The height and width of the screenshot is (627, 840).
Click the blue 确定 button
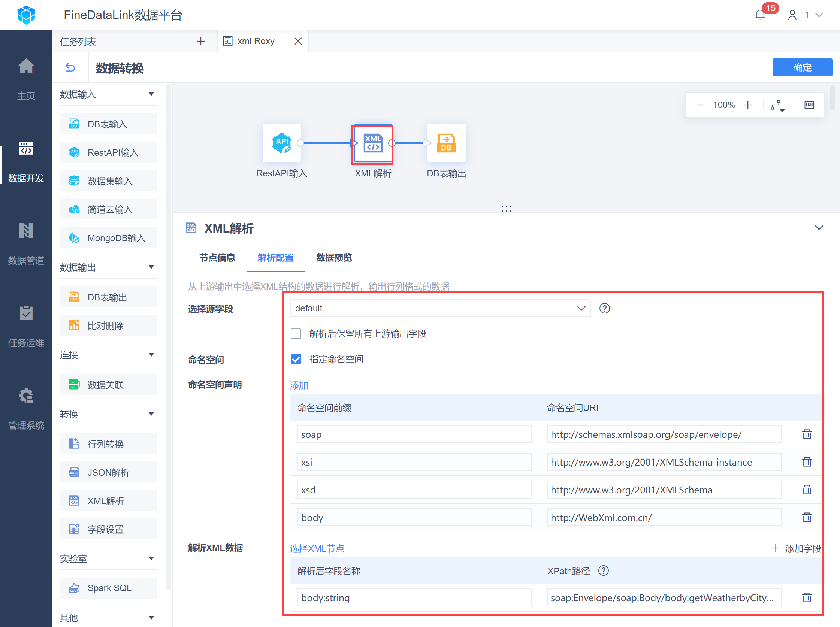click(802, 67)
